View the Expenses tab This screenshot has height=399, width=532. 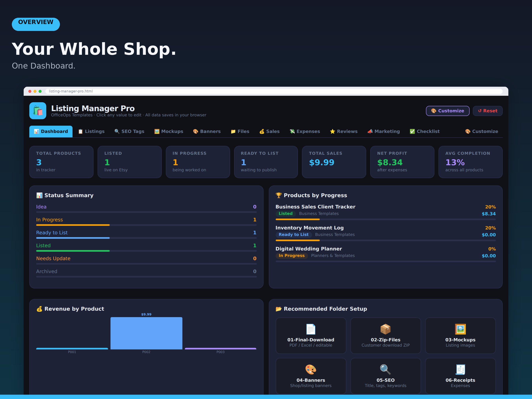coord(304,131)
